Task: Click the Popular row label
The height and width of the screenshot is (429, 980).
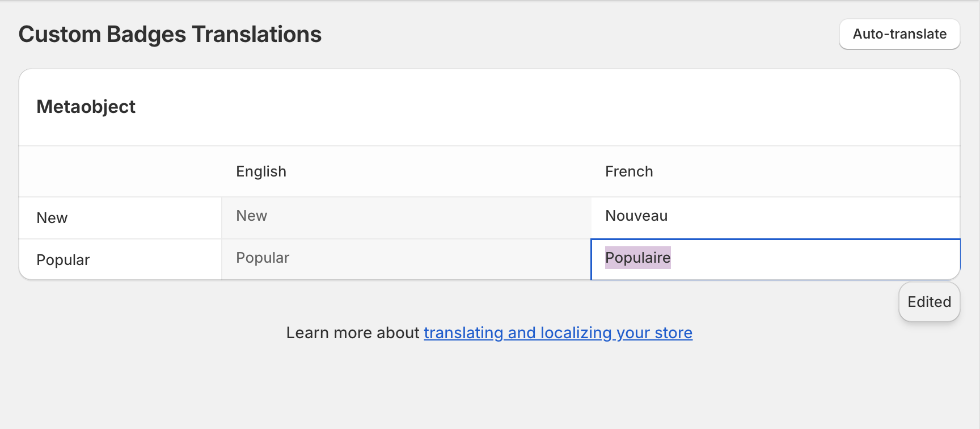Action: click(63, 260)
